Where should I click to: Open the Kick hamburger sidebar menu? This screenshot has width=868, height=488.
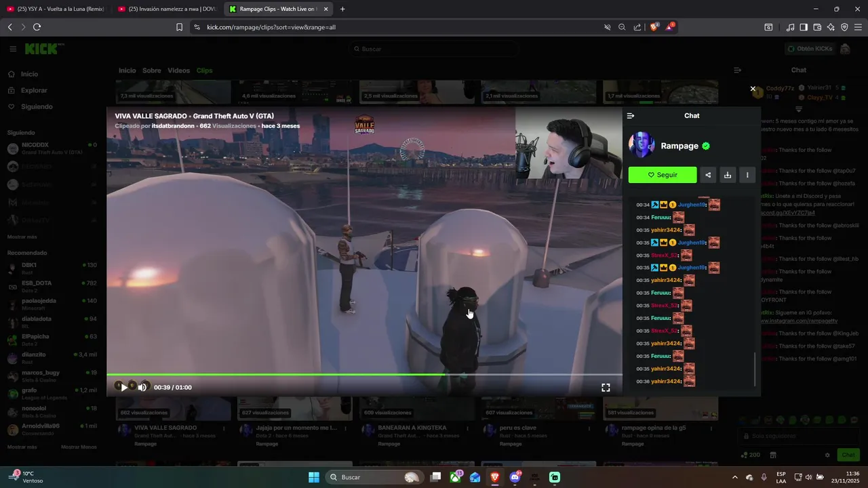pyautogui.click(x=13, y=49)
